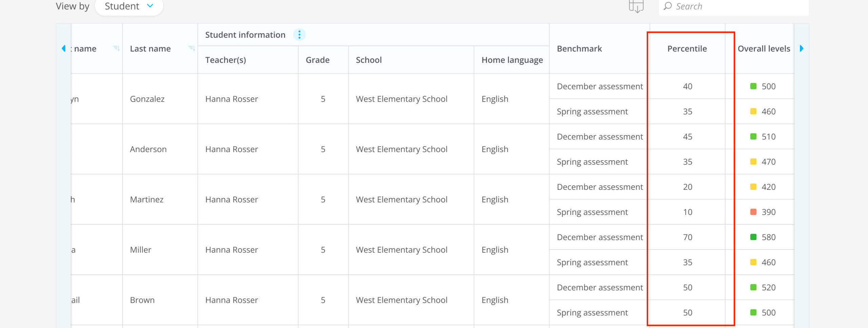Open Student information three-dot options menu
The width and height of the screenshot is (868, 328).
click(299, 35)
